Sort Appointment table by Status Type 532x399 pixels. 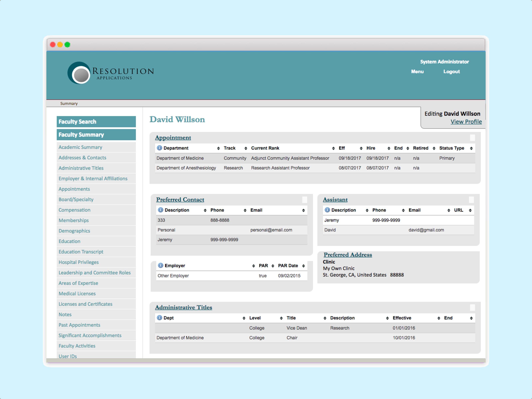471,148
